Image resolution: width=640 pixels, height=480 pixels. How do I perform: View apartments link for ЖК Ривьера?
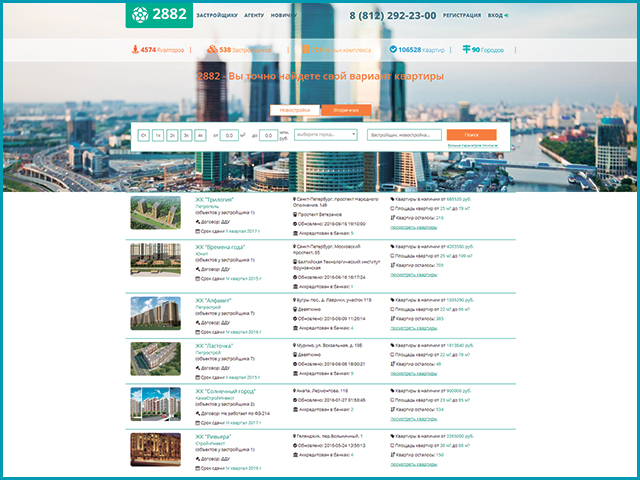point(414,464)
